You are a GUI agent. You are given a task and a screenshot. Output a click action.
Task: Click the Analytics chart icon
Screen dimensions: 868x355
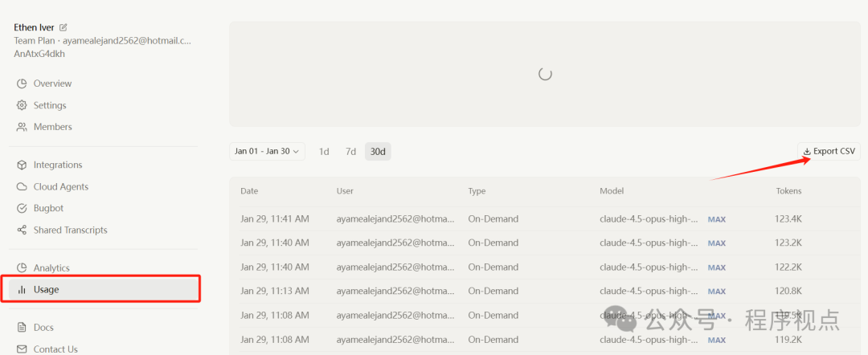coord(22,267)
